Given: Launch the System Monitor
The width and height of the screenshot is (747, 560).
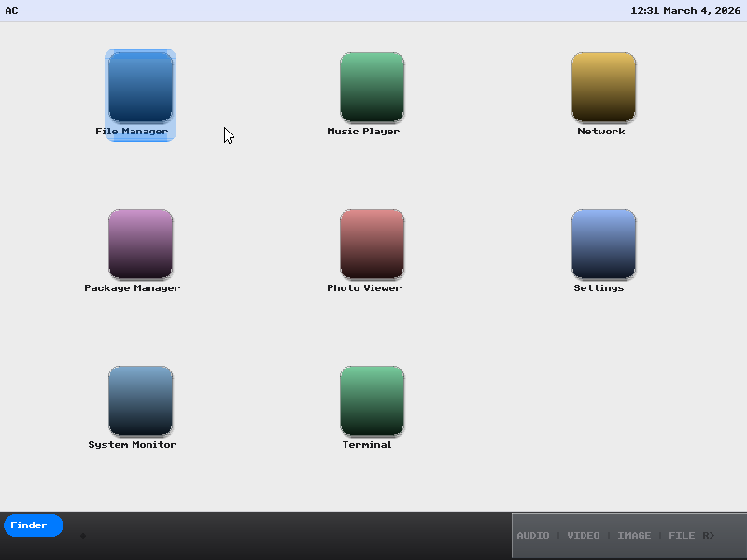Looking at the screenshot, I should point(140,400).
